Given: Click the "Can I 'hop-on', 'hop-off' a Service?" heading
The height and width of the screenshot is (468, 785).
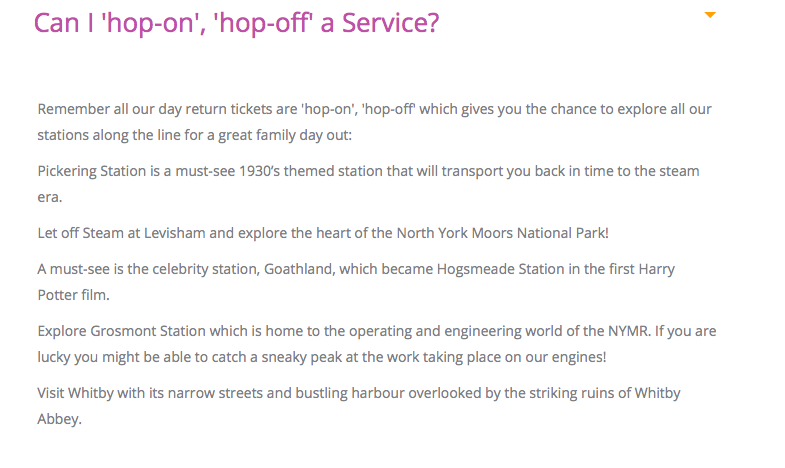Looking at the screenshot, I should tap(236, 22).
